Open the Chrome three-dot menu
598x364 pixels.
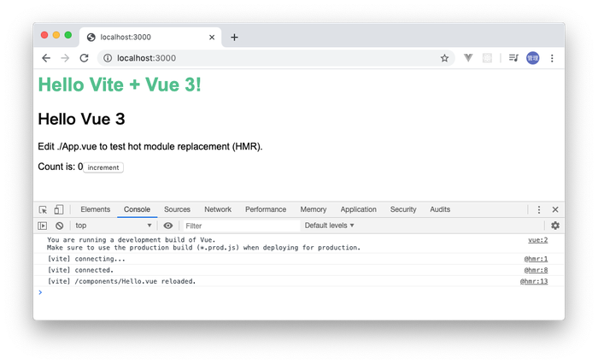(x=552, y=58)
